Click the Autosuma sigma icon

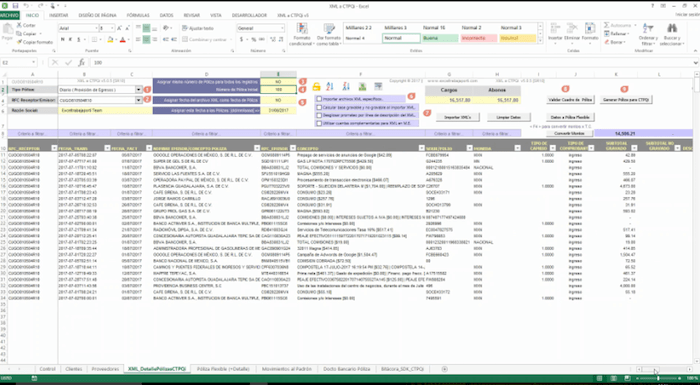(x=607, y=25)
